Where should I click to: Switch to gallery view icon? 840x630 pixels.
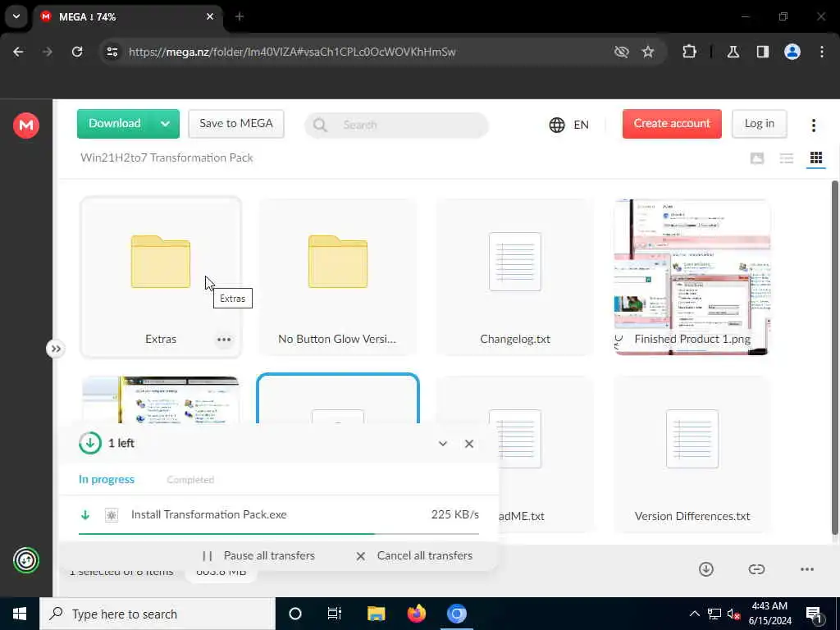(757, 158)
